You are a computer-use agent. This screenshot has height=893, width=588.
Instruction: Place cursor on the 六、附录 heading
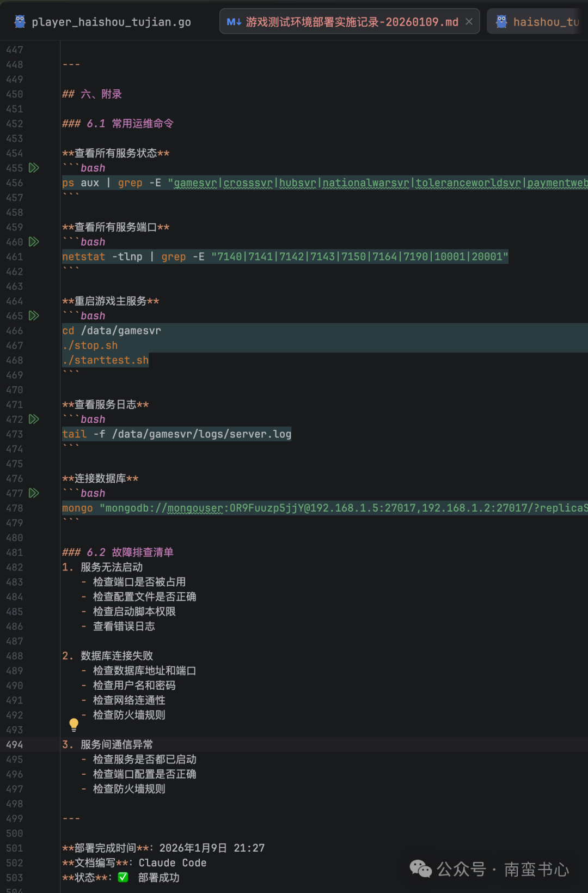(x=101, y=94)
